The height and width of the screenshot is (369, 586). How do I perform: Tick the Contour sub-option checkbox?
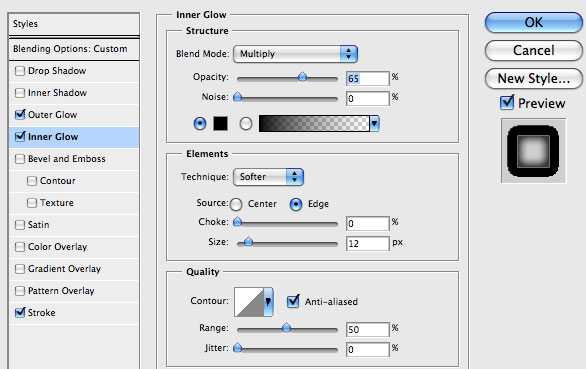pos(32,181)
